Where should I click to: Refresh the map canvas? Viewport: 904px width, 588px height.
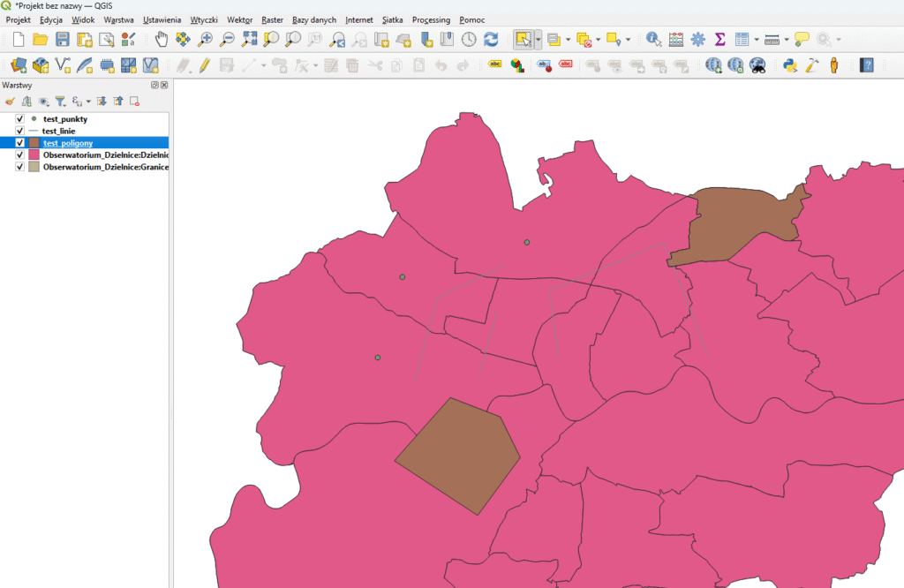(491, 39)
